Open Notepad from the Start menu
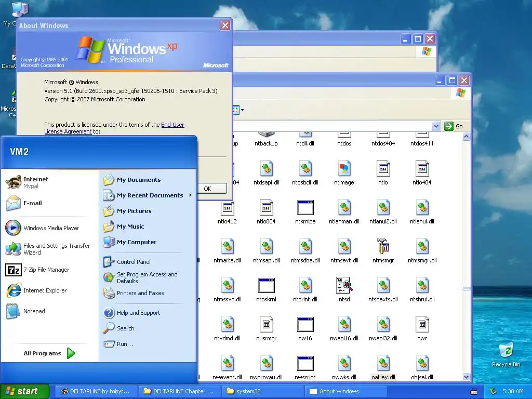Image resolution: width=532 pixels, height=399 pixels. [x=49, y=311]
